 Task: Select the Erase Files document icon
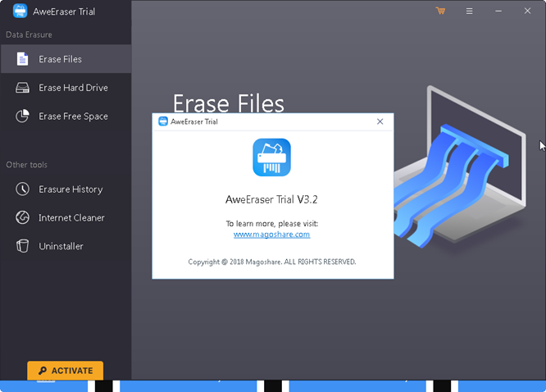point(22,59)
